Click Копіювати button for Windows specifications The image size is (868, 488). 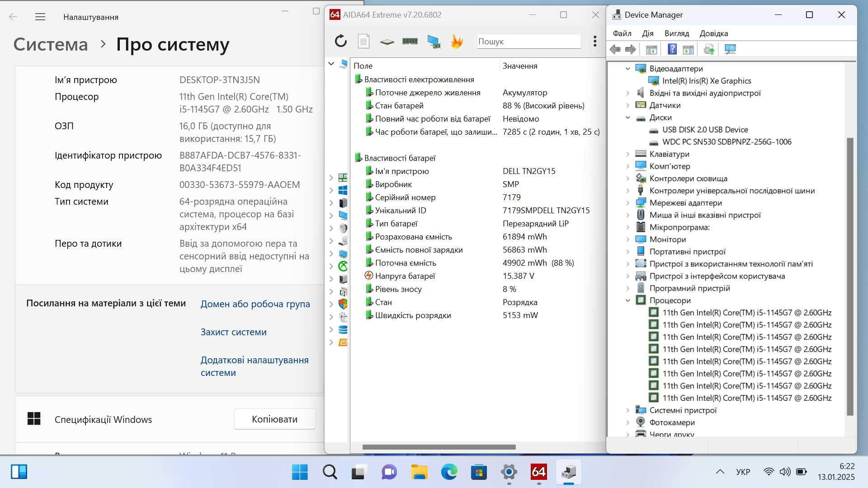pos(274,419)
